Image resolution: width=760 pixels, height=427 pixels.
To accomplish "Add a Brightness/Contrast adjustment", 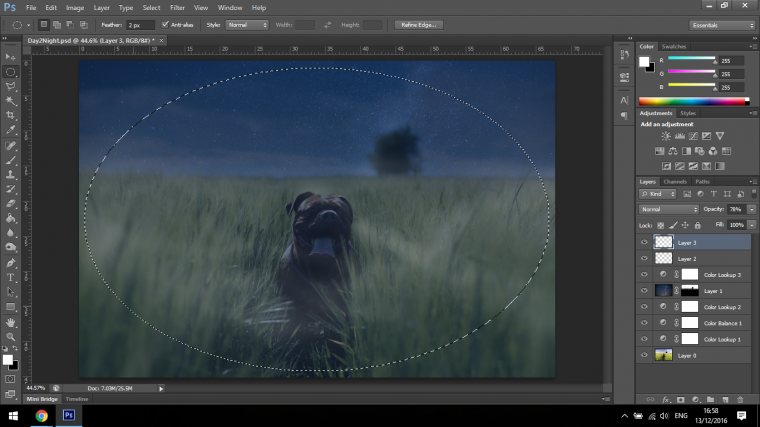I will pyautogui.click(x=666, y=136).
